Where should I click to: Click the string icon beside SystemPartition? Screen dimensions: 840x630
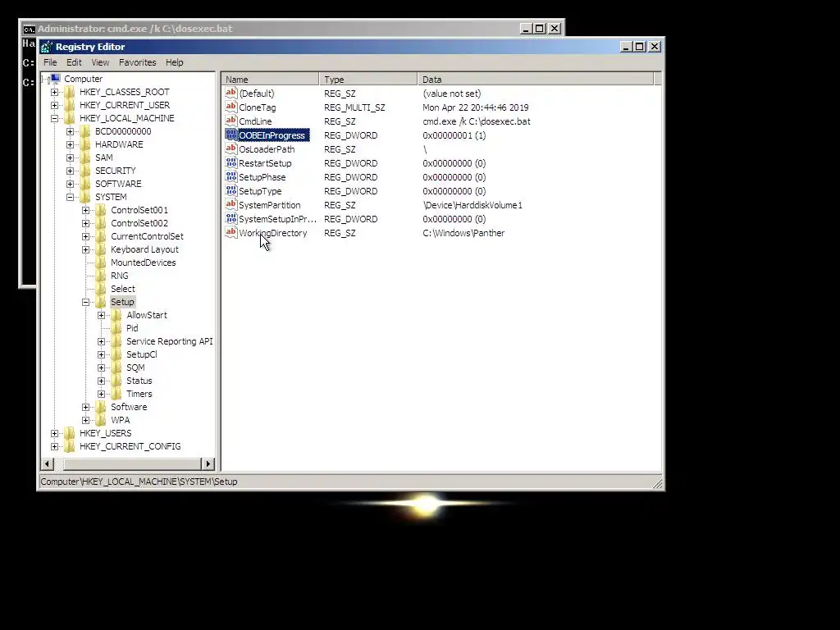click(231, 204)
